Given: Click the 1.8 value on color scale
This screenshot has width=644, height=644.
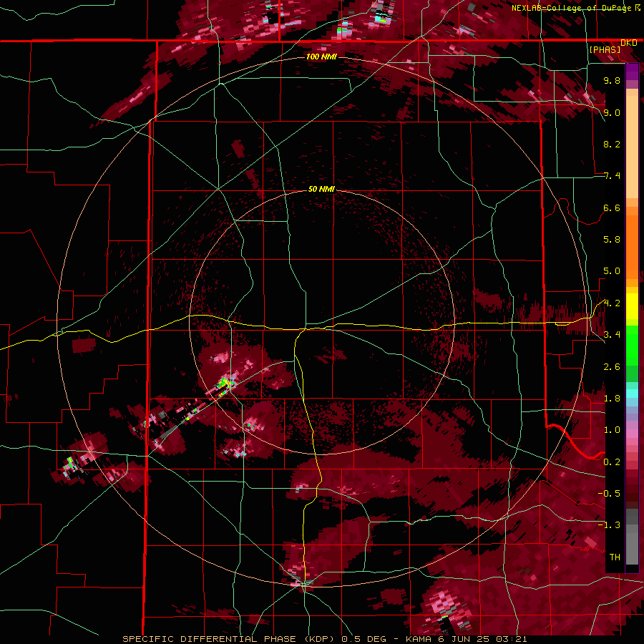Looking at the screenshot, I should pos(612,399).
